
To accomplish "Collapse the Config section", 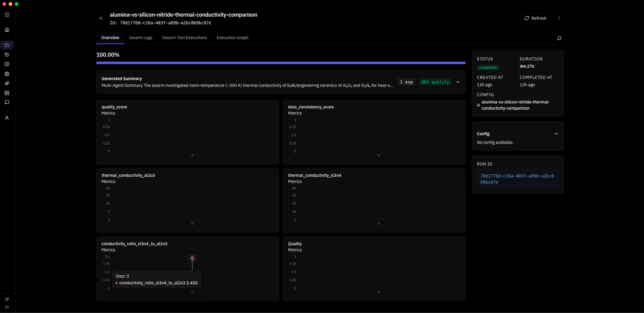I will click(x=556, y=134).
